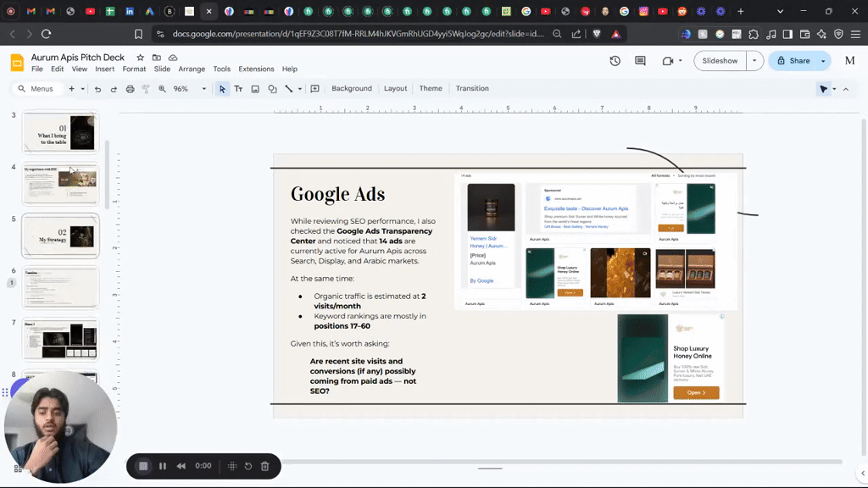Screen dimensions: 868x488
Task: Click the Zoom magnifier tool
Action: click(162, 88)
